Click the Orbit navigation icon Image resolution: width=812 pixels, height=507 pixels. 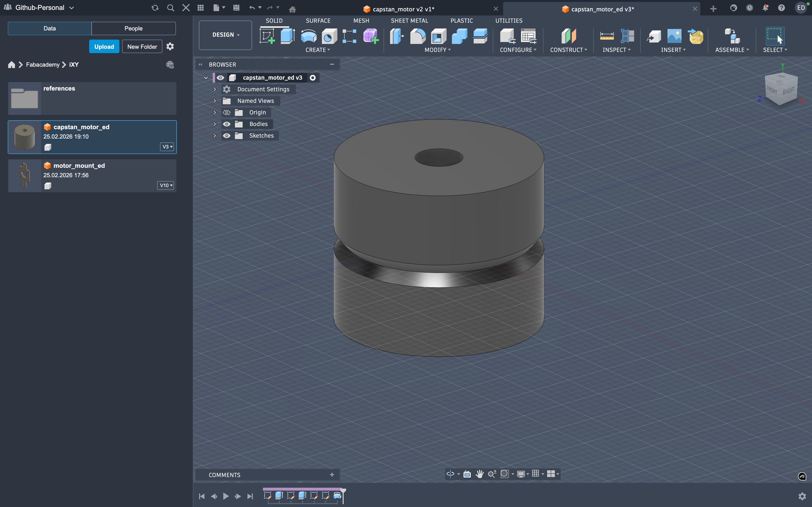pyautogui.click(x=450, y=474)
